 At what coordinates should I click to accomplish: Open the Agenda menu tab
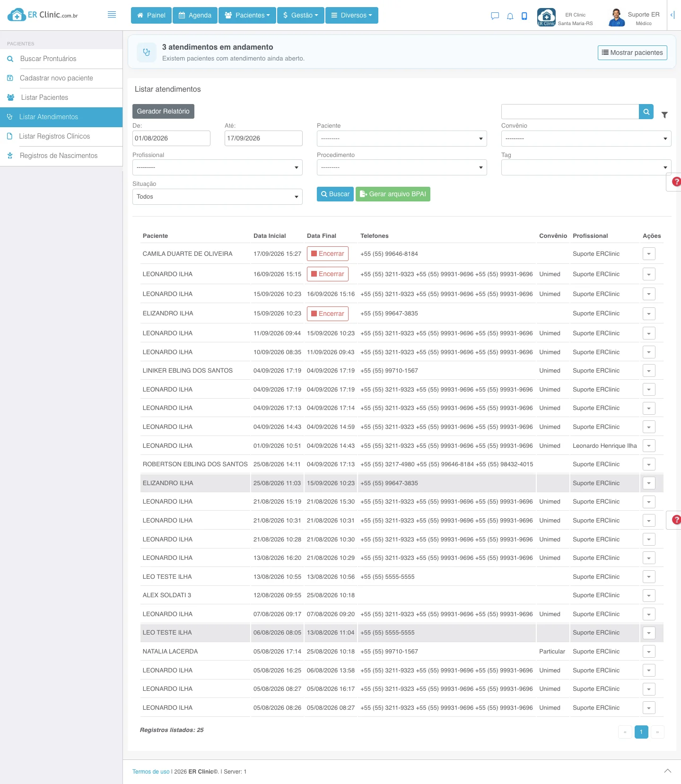click(195, 15)
